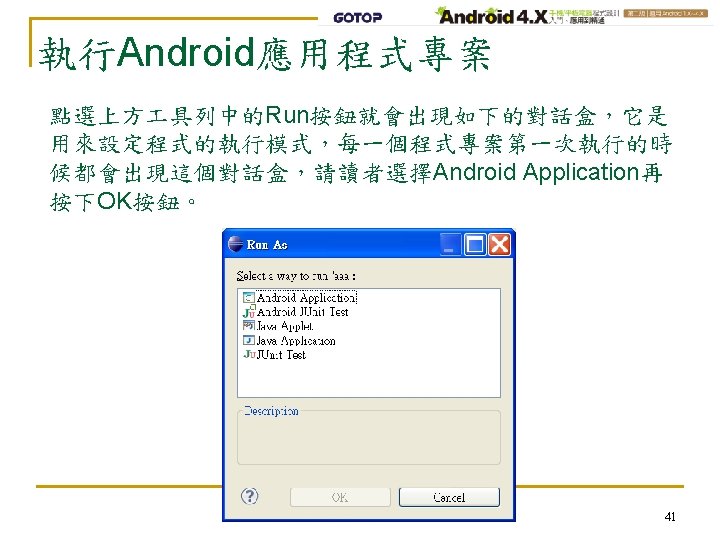This screenshot has height=540, width=720.
Task: Click the Java Application icon
Action: (248, 340)
